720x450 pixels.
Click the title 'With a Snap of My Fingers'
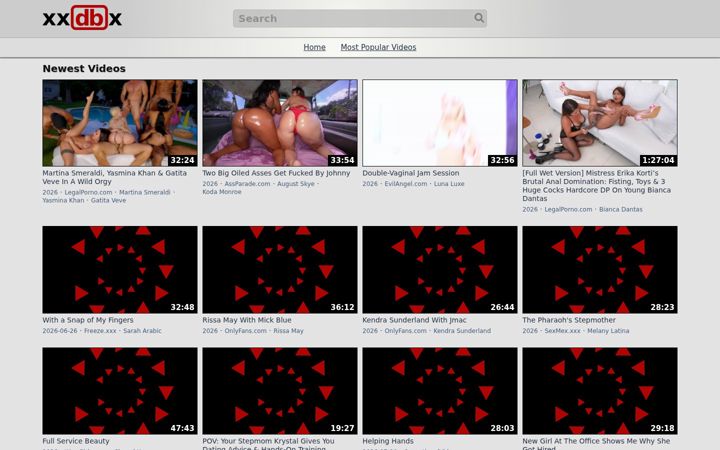pyautogui.click(x=88, y=320)
